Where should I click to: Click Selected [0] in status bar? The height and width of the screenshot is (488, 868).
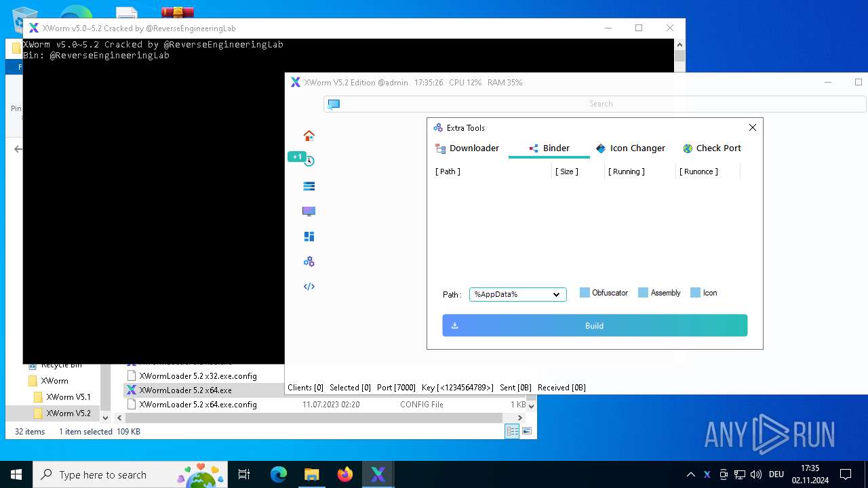(x=350, y=388)
